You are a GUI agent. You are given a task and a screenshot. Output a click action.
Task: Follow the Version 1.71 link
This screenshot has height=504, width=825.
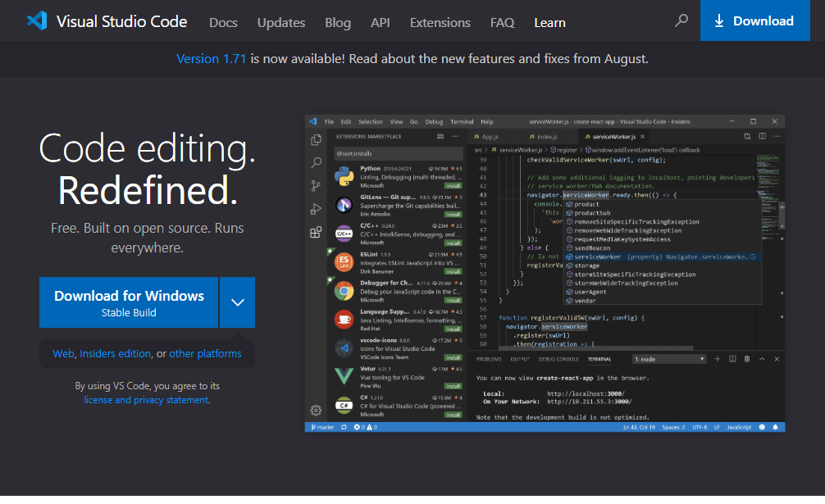pyautogui.click(x=211, y=59)
